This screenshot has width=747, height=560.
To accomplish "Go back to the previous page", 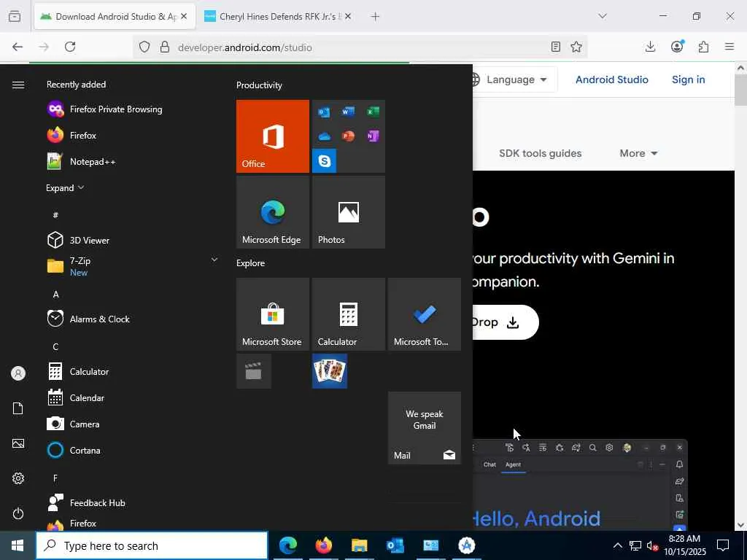I will pos(18,47).
